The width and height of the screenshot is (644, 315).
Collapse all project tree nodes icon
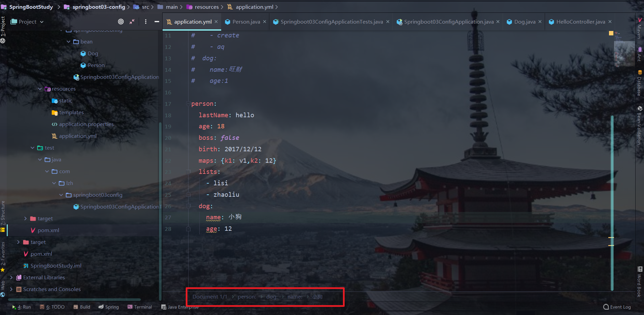point(132,22)
